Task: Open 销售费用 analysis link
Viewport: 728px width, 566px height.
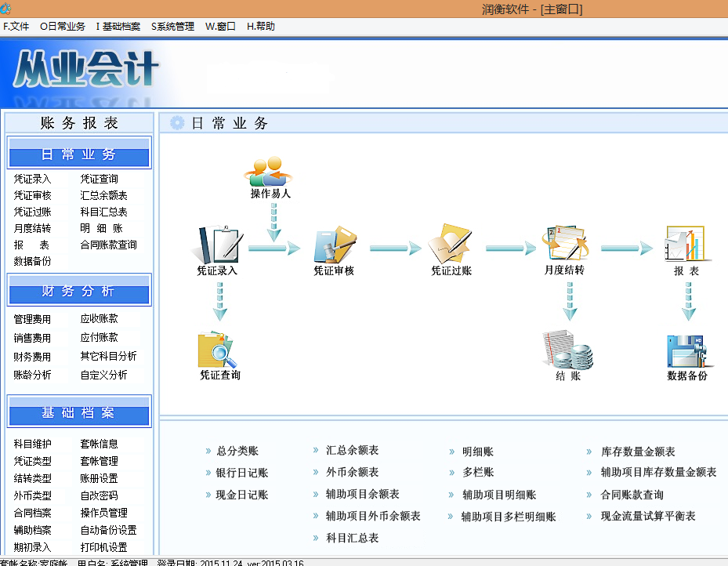Action: (x=32, y=338)
